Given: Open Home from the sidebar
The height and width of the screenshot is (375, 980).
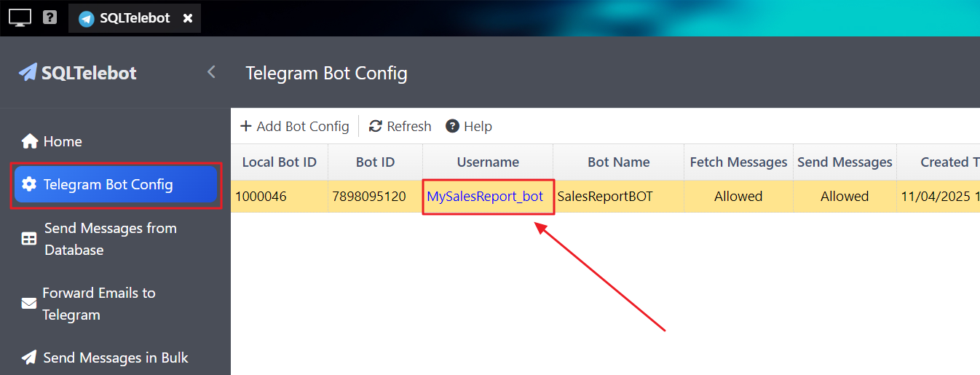Looking at the screenshot, I should pyautogui.click(x=63, y=141).
